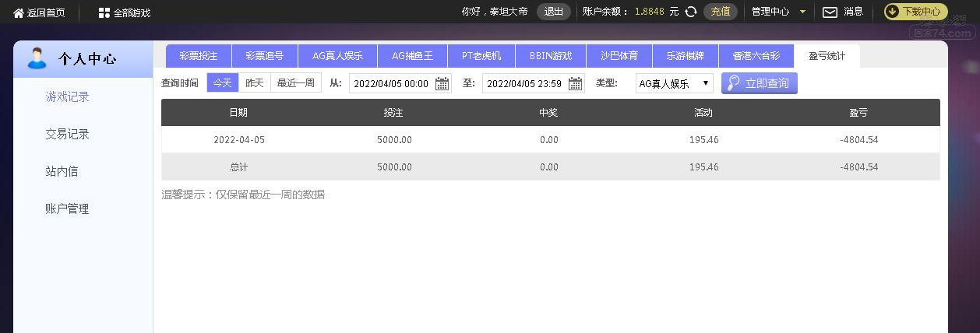Click the 活动 column header
Viewport: 980px width, 333px height.
click(703, 113)
